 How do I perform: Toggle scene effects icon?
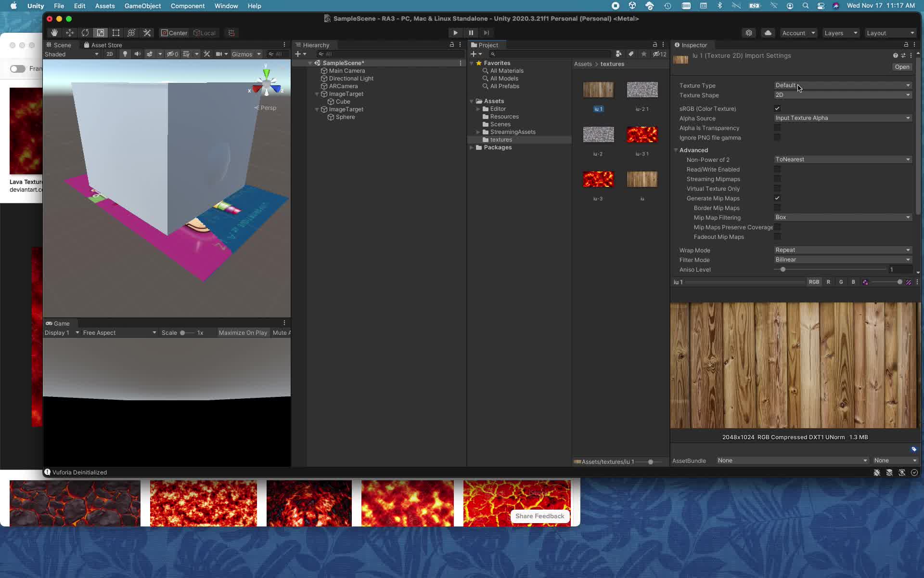pyautogui.click(x=150, y=54)
